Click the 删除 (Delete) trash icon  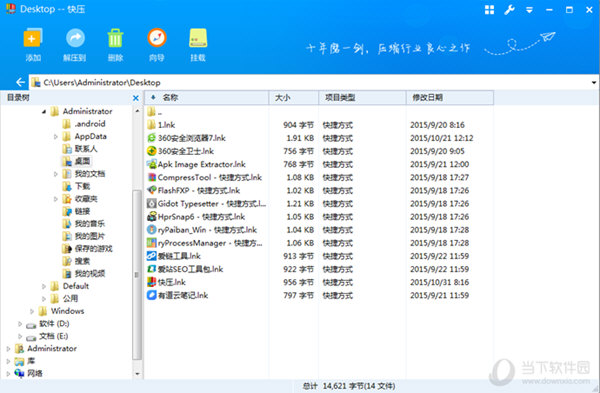115,38
